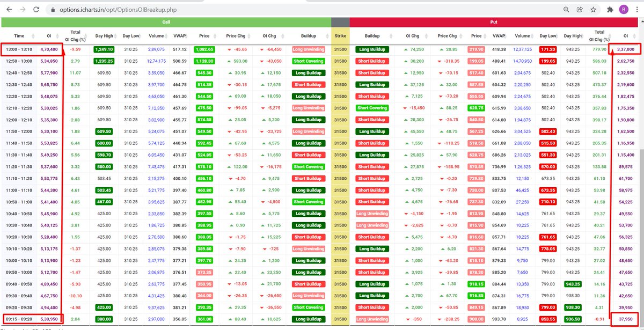This screenshot has height=330, width=644.
Task: Sort by Put side Buildup header
Action: tap(371, 36)
